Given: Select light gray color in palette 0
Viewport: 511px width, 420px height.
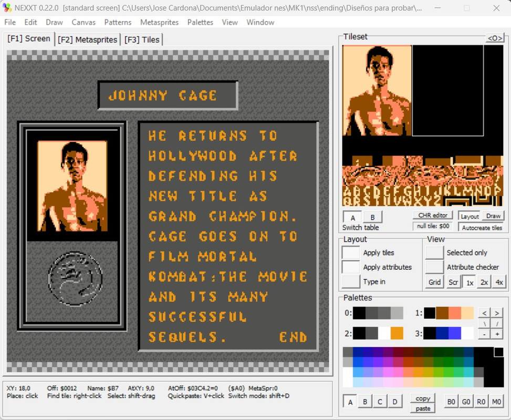Looking at the screenshot, I should [397, 313].
